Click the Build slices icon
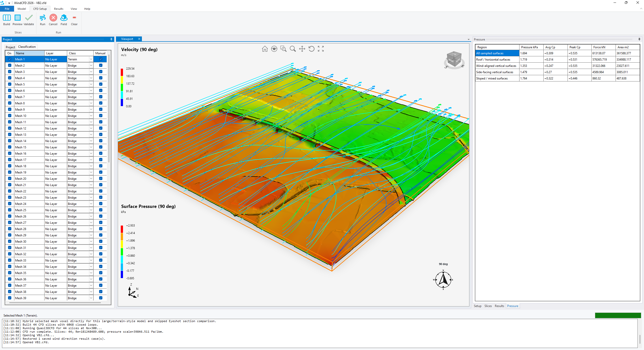The image size is (644, 350). point(7,18)
